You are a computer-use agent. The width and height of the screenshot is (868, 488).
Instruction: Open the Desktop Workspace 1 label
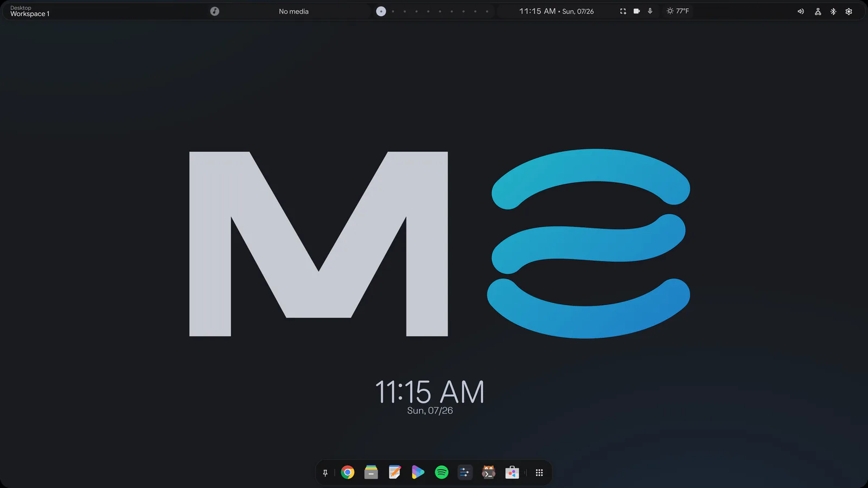[30, 11]
